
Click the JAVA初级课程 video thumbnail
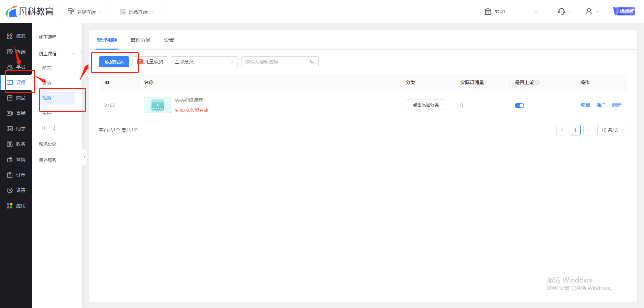158,105
